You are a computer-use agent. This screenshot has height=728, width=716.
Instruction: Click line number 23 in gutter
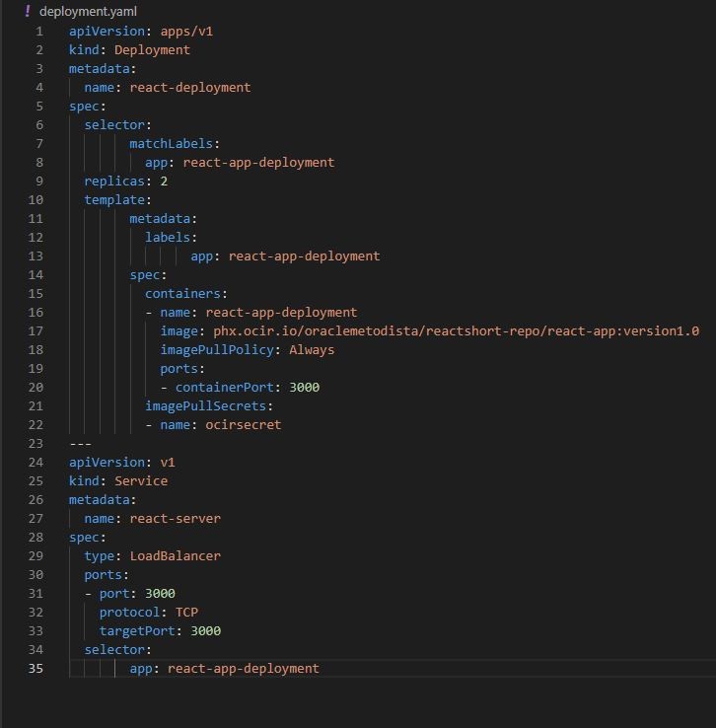pos(36,444)
